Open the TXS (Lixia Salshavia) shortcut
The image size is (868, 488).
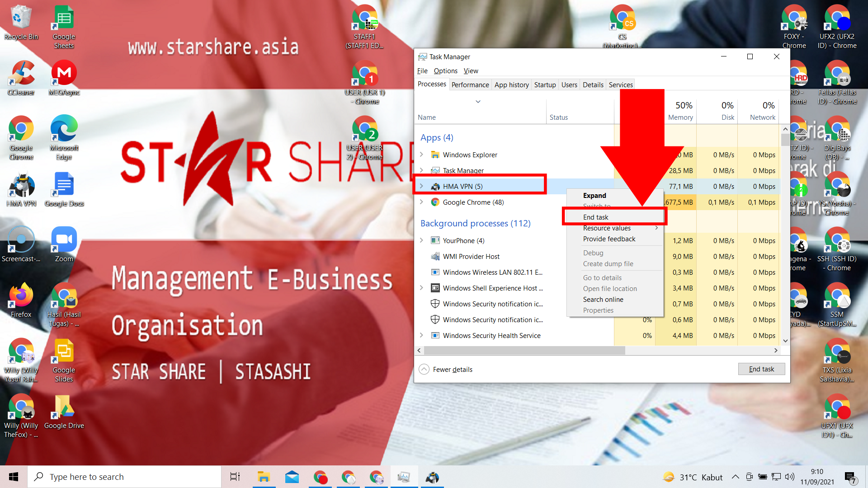837,360
